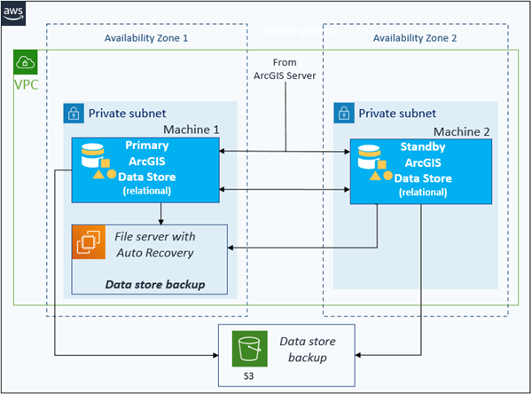Click bold Data store backup under File server
The width and height of the screenshot is (532, 394).
point(153,285)
